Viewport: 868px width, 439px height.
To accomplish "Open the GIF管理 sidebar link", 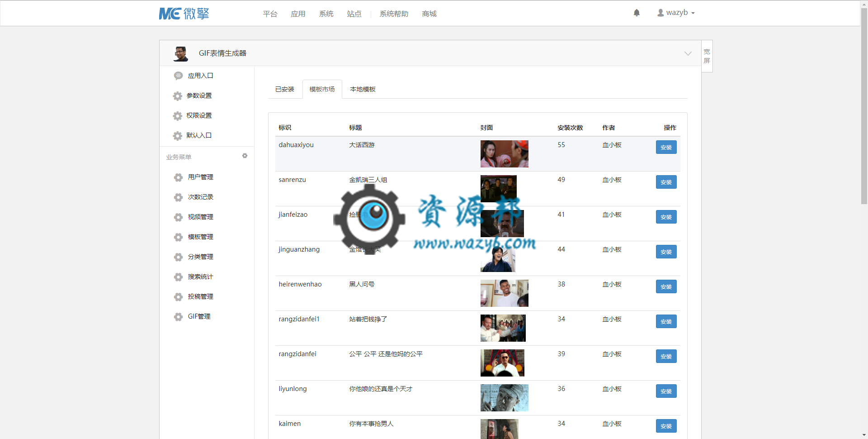I will coord(199,316).
